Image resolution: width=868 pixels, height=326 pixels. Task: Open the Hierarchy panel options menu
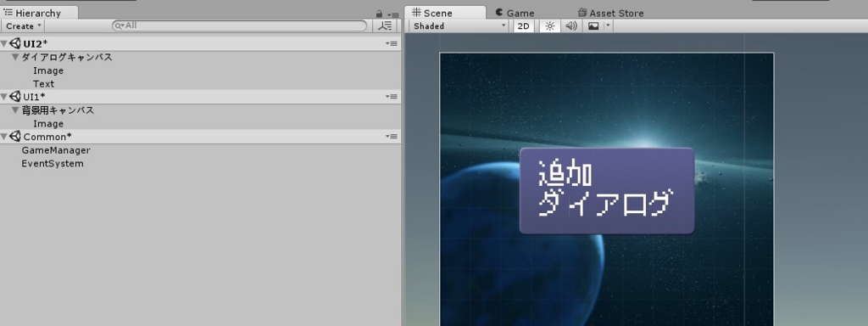392,14
